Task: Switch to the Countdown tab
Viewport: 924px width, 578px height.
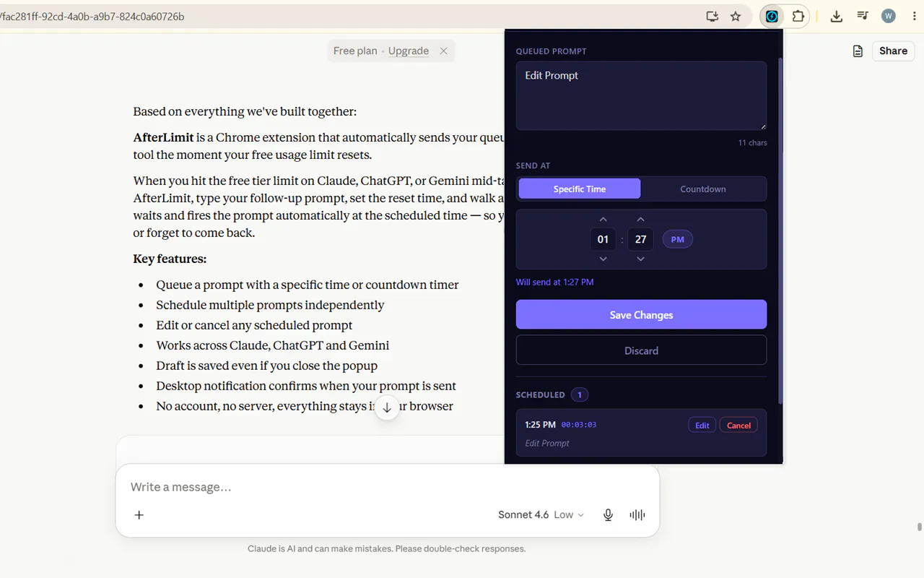Action: [703, 189]
